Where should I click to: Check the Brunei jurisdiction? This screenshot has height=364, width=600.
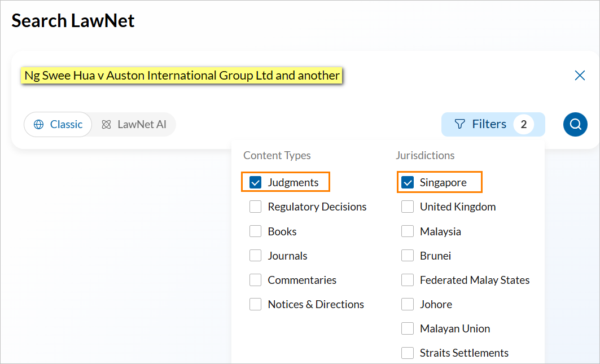[x=408, y=256]
